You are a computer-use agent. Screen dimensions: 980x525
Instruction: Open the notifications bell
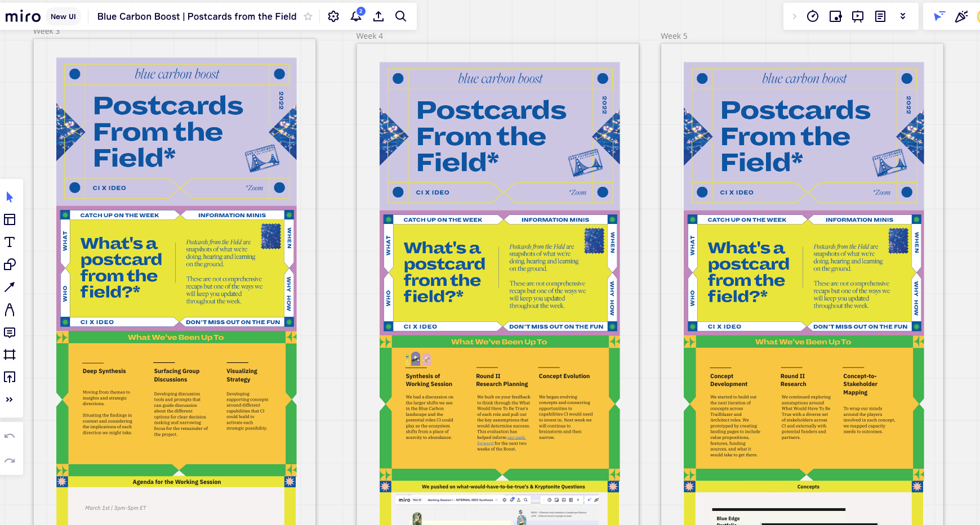(x=357, y=16)
